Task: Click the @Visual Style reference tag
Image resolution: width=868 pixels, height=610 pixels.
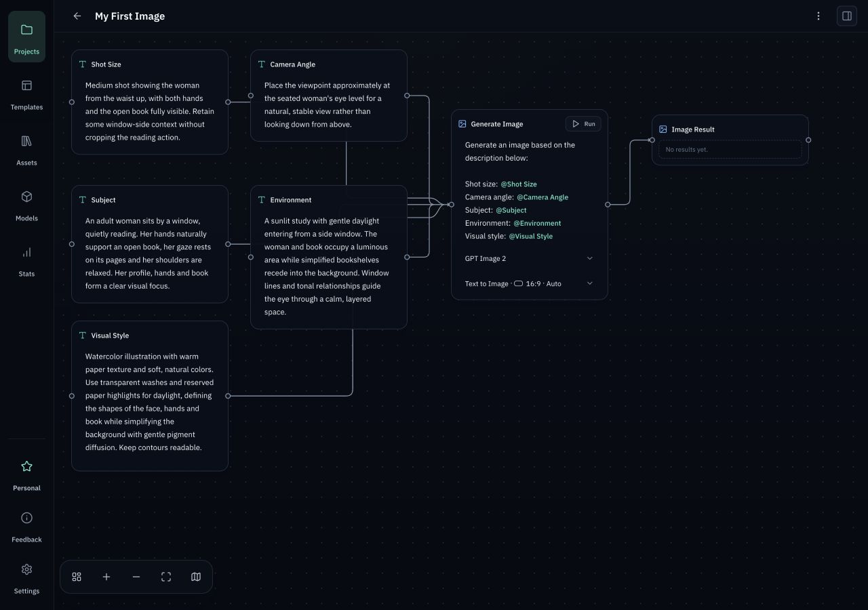Action: point(531,236)
